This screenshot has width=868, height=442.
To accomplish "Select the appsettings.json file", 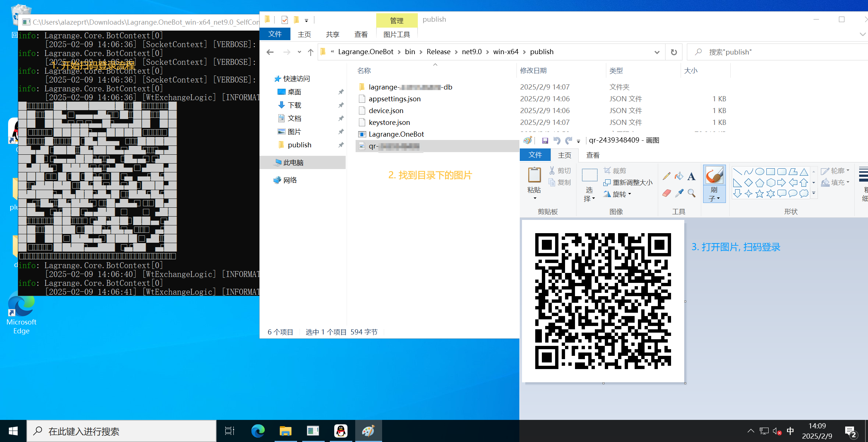I will pyautogui.click(x=395, y=99).
